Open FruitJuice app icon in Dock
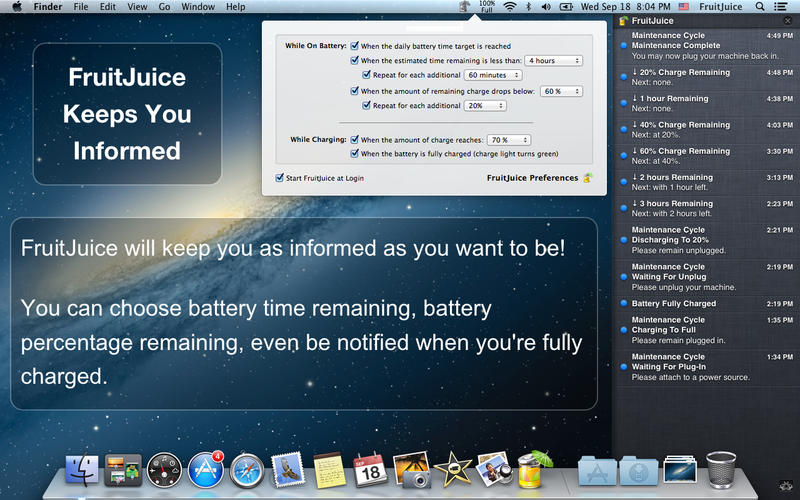This screenshot has height=500, width=800. (534, 469)
